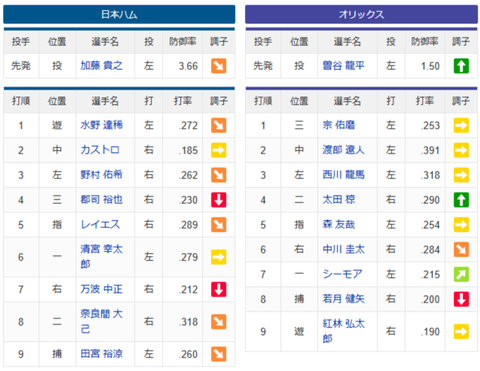The width and height of the screenshot is (480, 371).
Task: Click レイエス's batting average .289
Action: (x=188, y=225)
